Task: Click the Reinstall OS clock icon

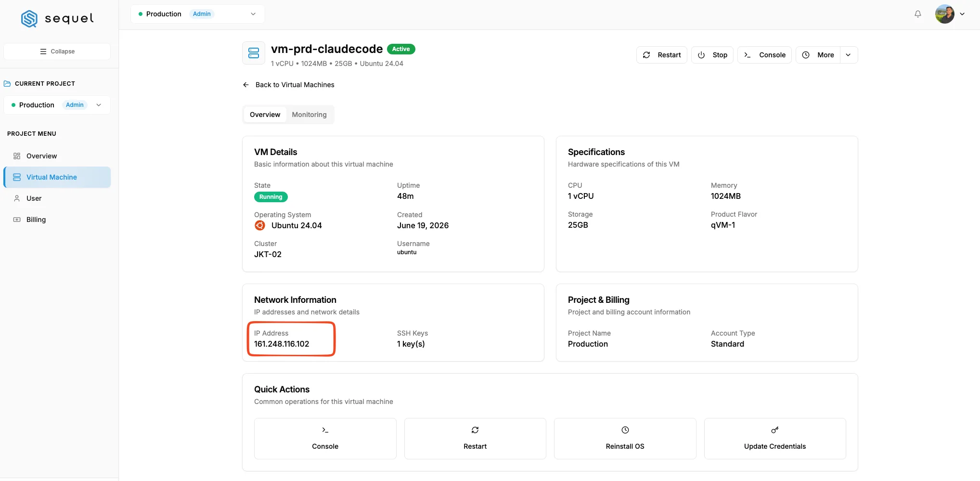Action: (x=625, y=430)
